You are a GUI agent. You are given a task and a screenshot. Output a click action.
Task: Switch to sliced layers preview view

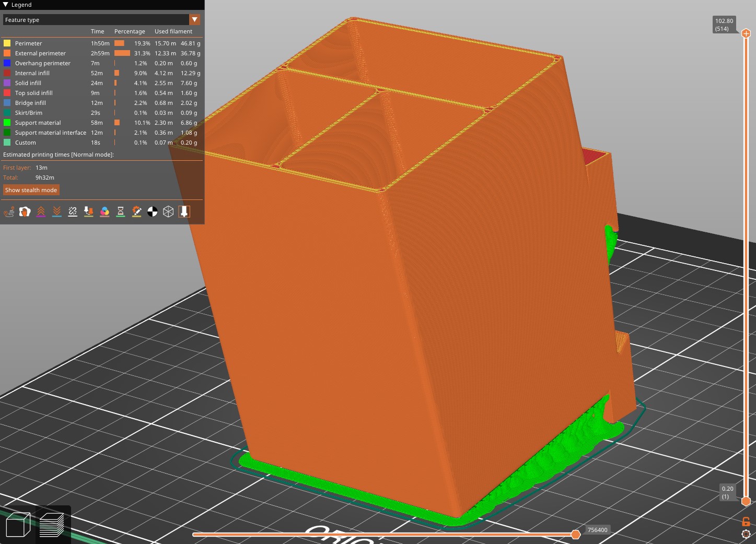[52, 525]
